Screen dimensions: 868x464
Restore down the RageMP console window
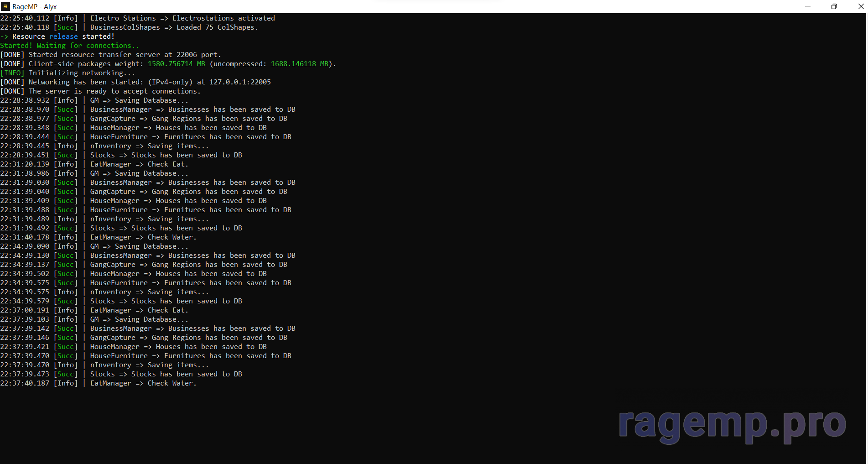[x=834, y=6]
